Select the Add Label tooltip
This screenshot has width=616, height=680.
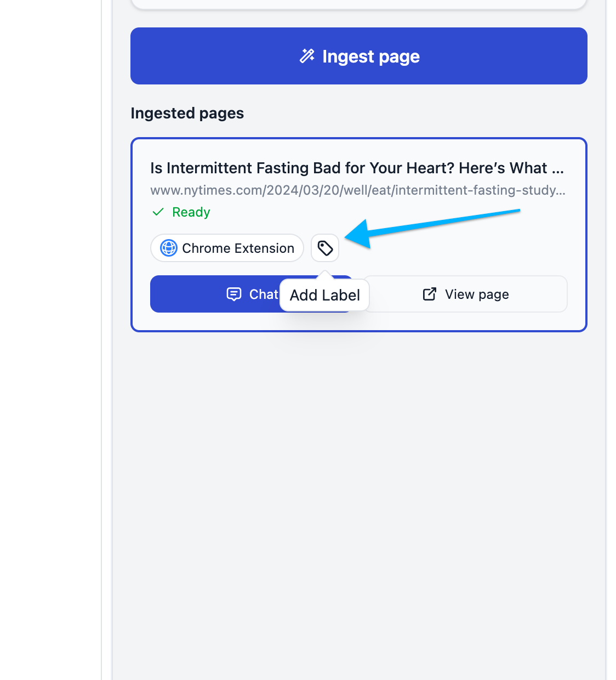[x=324, y=295]
